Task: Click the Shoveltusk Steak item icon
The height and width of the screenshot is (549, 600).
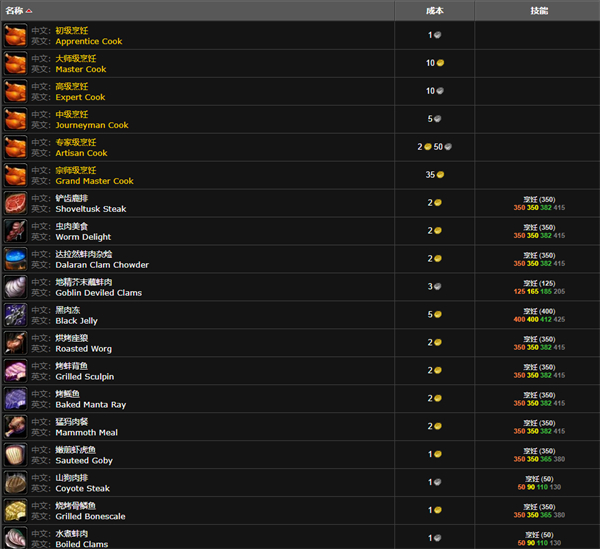Action: coord(15,203)
